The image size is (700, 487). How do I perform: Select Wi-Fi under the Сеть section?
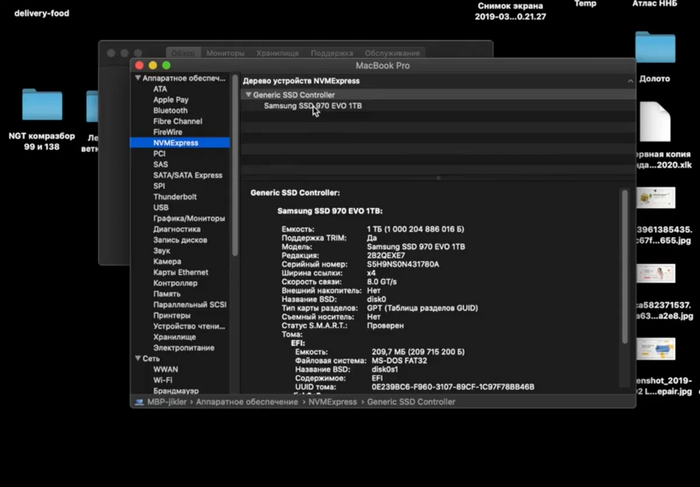point(164,380)
